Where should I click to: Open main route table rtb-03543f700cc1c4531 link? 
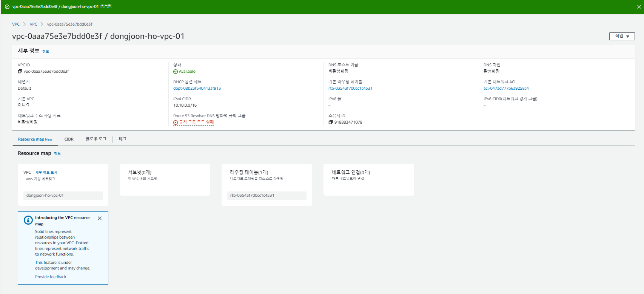(x=350, y=88)
